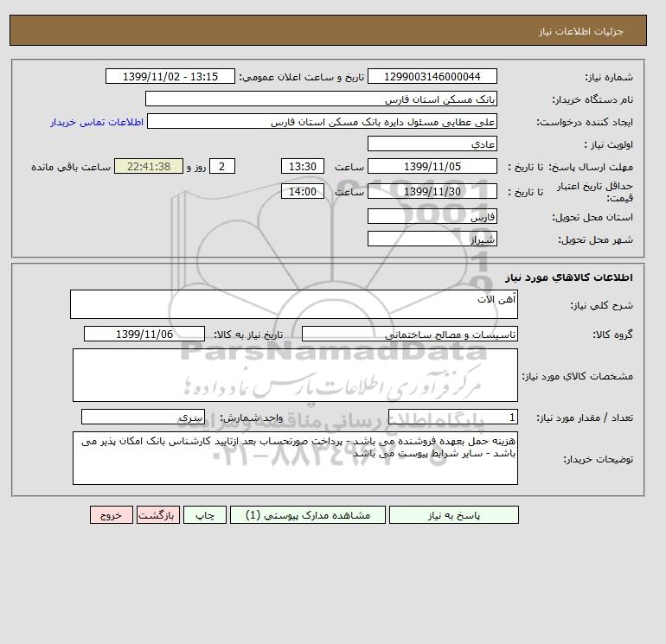666x644 pixels.
Task: Click the چاپ print button
Action: [x=205, y=514]
